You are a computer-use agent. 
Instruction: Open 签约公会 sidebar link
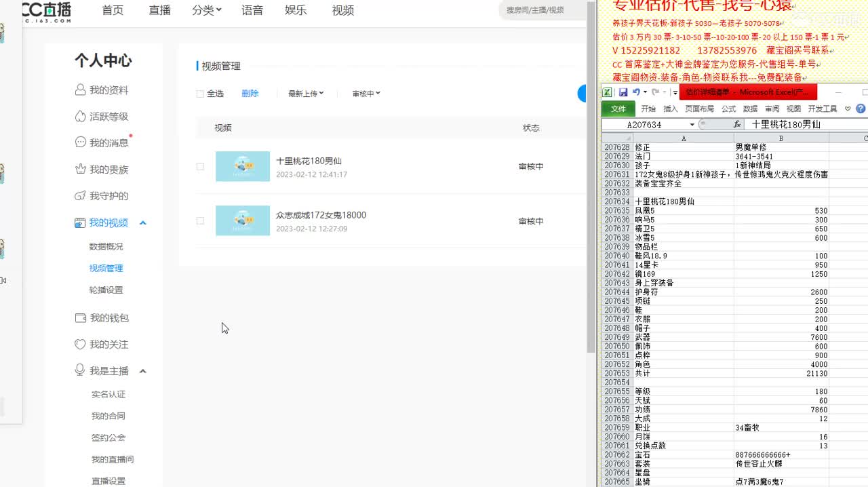coord(108,437)
